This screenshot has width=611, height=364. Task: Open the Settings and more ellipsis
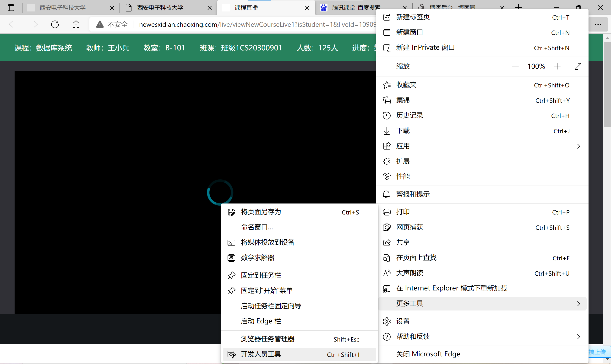pyautogui.click(x=598, y=24)
